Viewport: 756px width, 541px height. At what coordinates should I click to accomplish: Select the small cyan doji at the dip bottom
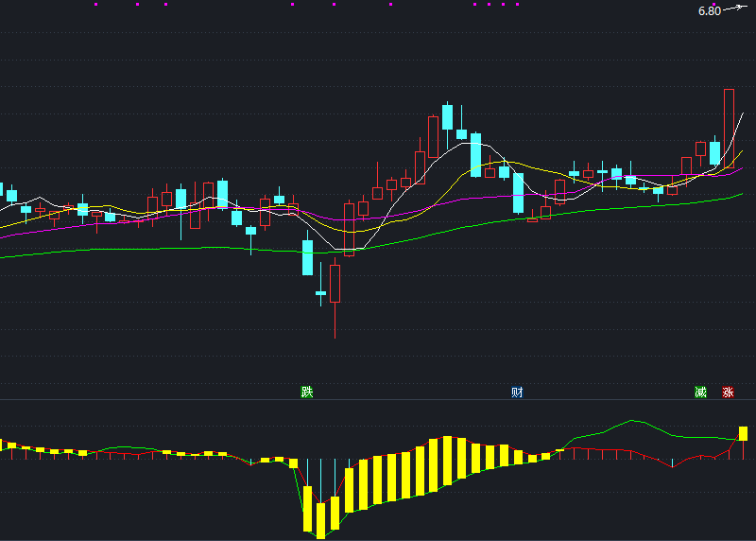[x=320, y=293]
